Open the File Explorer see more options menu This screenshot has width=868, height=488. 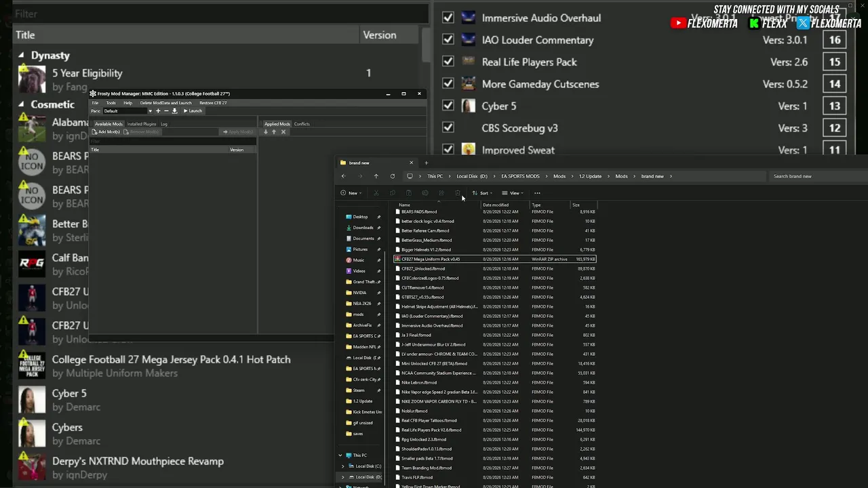(537, 193)
